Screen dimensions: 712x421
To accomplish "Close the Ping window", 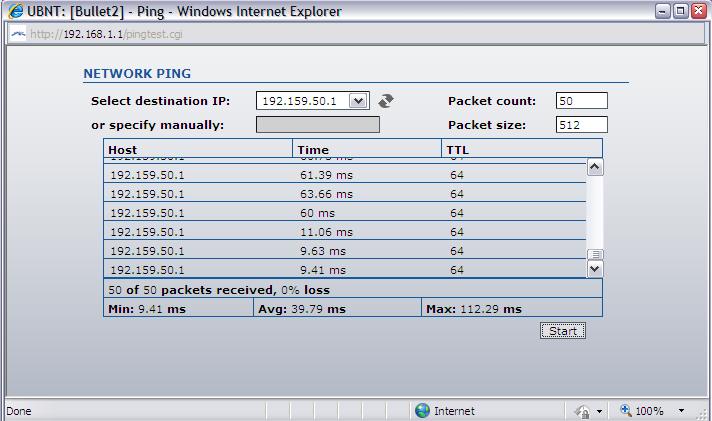I will [x=698, y=11].
